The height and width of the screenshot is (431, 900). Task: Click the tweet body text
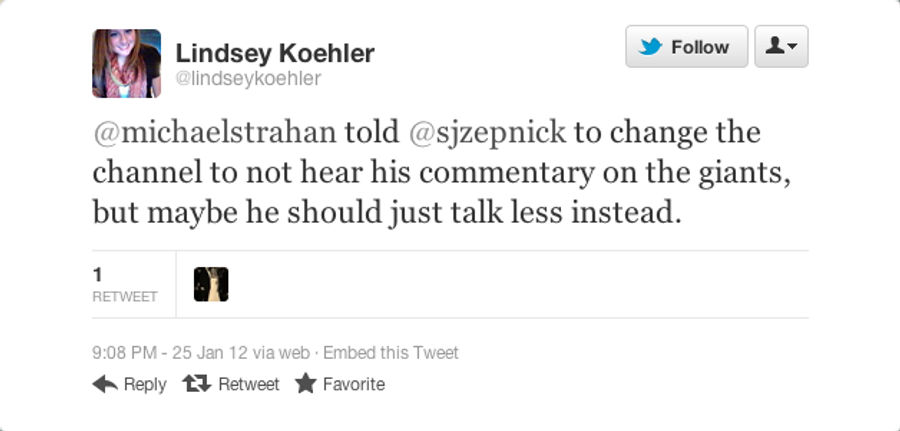(442, 173)
